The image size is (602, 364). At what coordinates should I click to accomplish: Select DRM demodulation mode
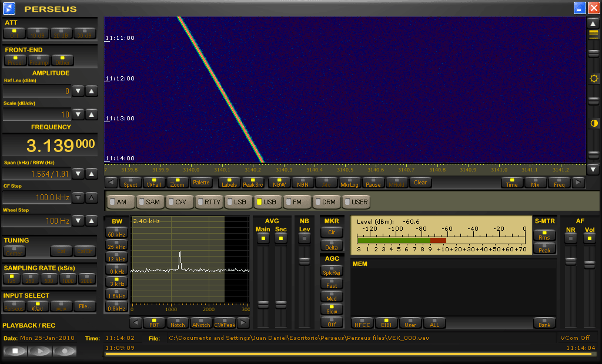point(326,202)
